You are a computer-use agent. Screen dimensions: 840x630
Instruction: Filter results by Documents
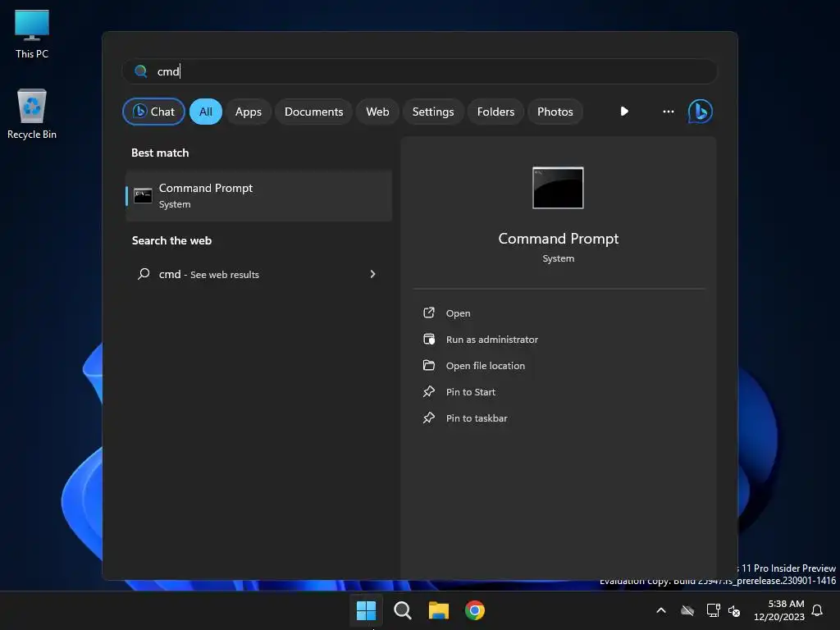(x=313, y=112)
